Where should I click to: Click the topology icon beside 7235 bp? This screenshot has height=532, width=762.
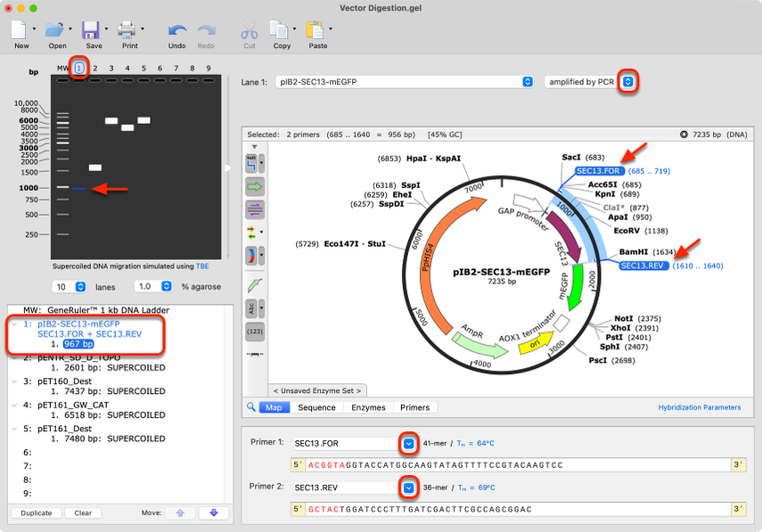click(684, 135)
